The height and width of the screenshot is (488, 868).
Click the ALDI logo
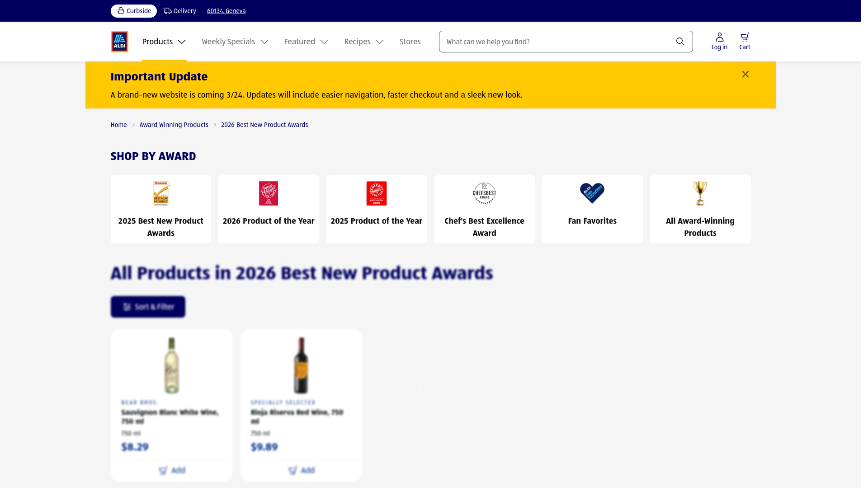(119, 42)
